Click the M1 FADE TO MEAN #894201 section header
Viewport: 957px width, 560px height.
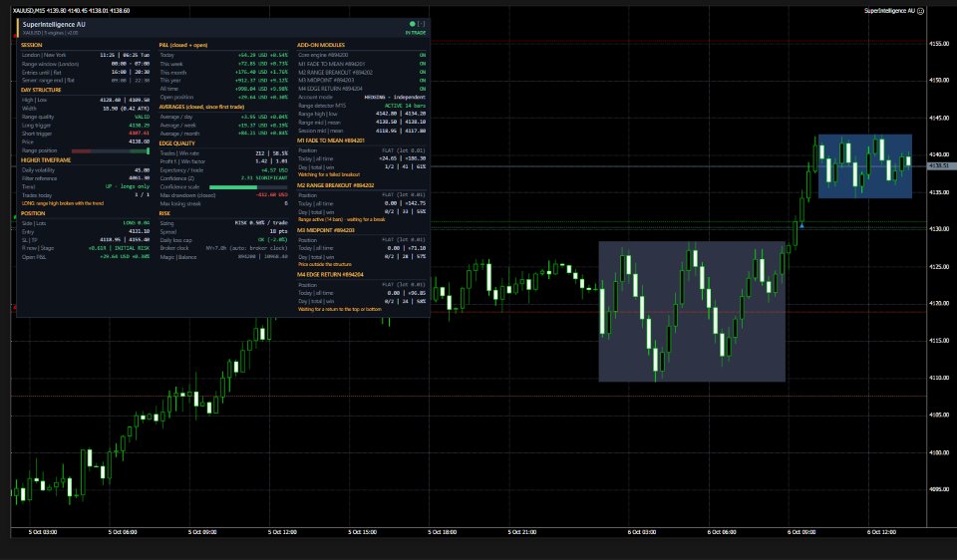[x=331, y=140]
